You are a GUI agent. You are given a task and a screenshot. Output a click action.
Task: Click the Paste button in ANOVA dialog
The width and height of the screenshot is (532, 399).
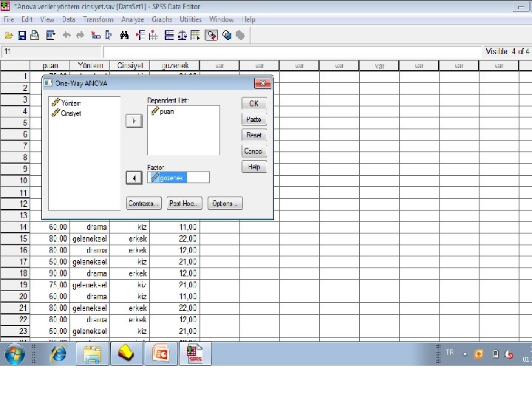253,120
